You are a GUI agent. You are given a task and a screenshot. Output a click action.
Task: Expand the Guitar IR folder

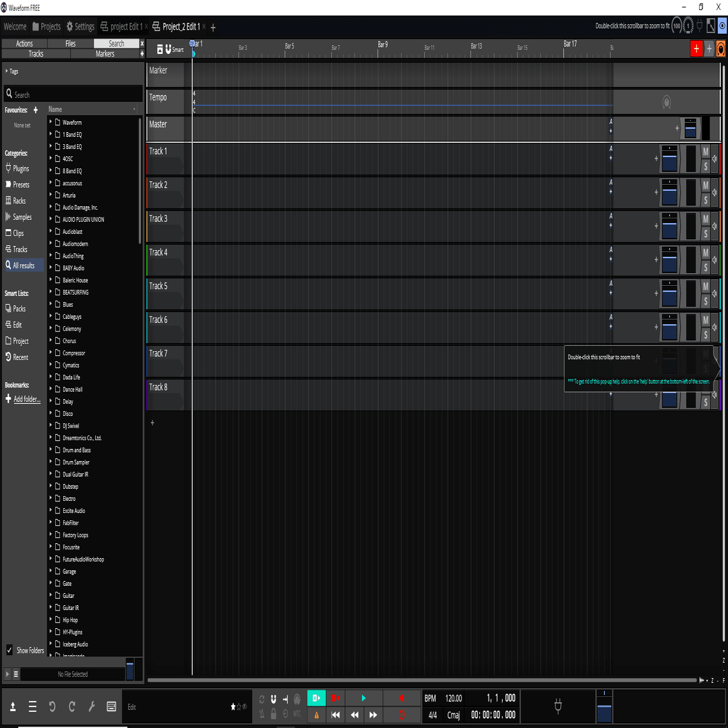click(x=51, y=607)
